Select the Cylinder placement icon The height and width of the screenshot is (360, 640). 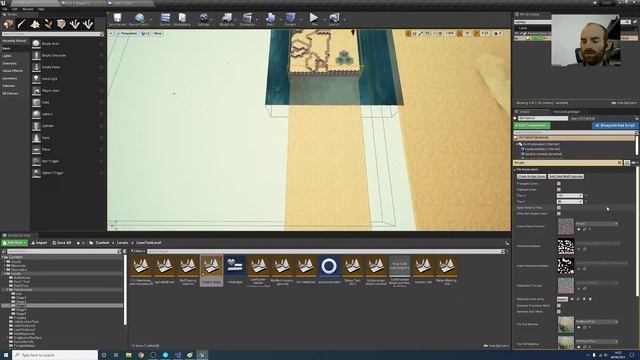coord(36,126)
